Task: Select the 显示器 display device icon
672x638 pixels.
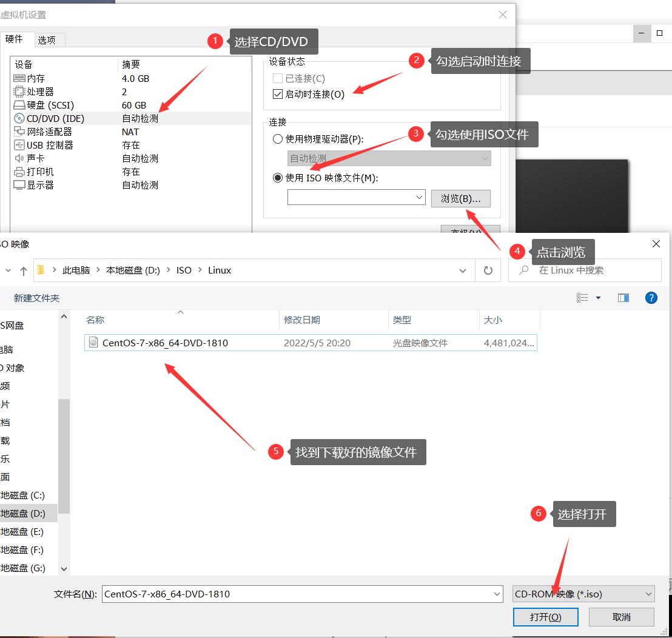Action: 18,184
